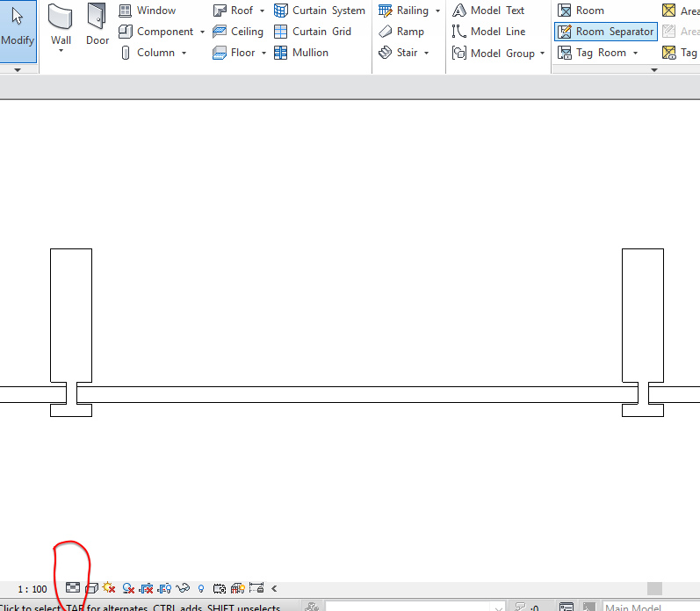Expand the Modify panel arrow below Modify
The image size is (700, 611).
(18, 70)
